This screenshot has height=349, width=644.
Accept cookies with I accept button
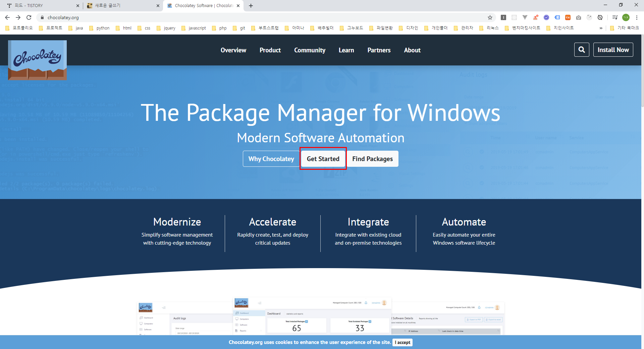tap(402, 342)
